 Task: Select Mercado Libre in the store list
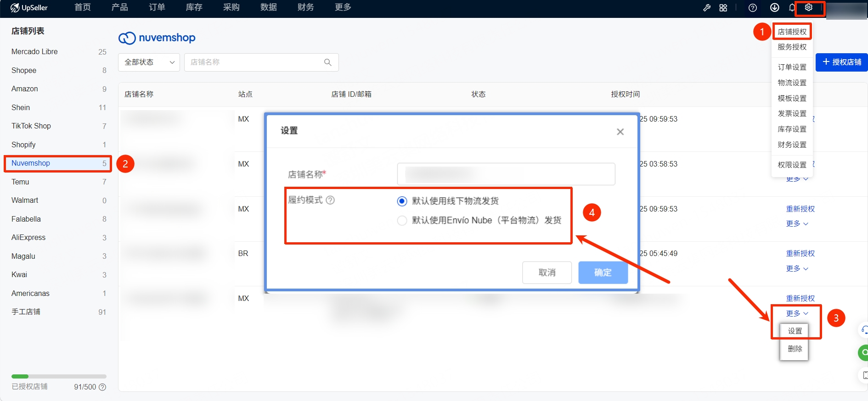[58, 52]
